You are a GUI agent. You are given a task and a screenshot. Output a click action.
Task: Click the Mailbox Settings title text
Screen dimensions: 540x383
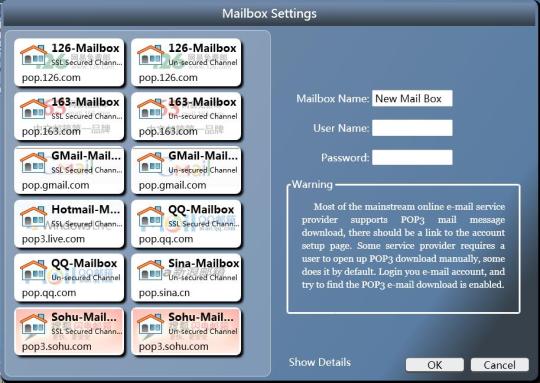[x=269, y=14]
